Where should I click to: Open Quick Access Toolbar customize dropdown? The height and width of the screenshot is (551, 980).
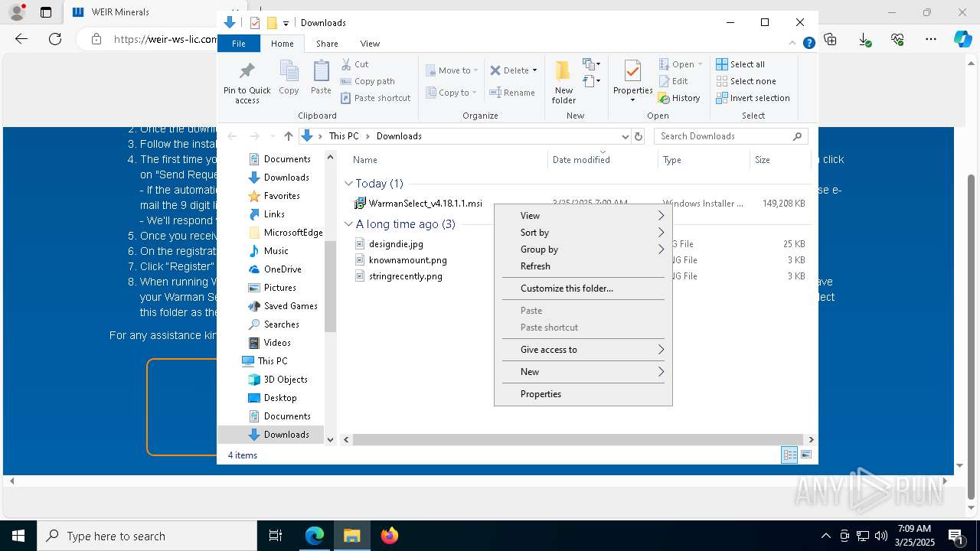pyautogui.click(x=286, y=23)
